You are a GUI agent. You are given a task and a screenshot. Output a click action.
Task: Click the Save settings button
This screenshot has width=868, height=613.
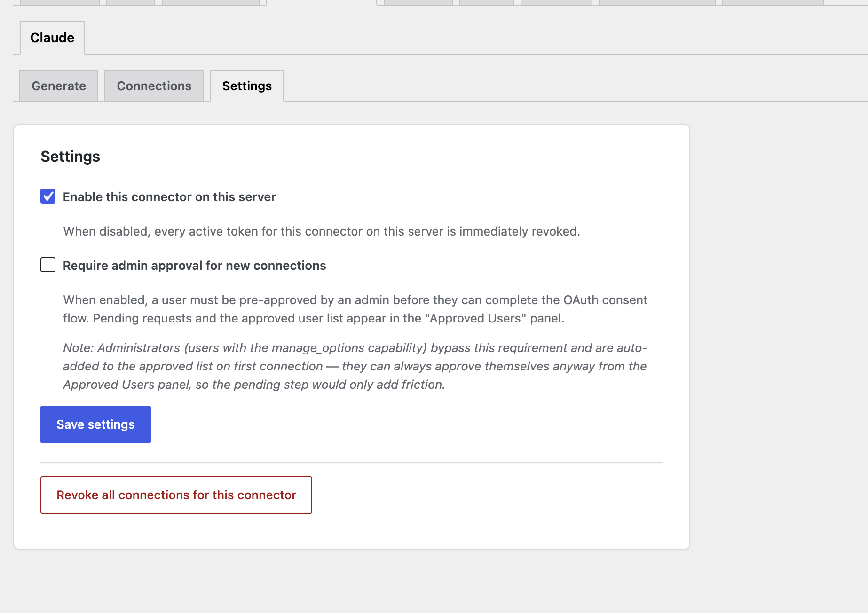click(x=95, y=424)
